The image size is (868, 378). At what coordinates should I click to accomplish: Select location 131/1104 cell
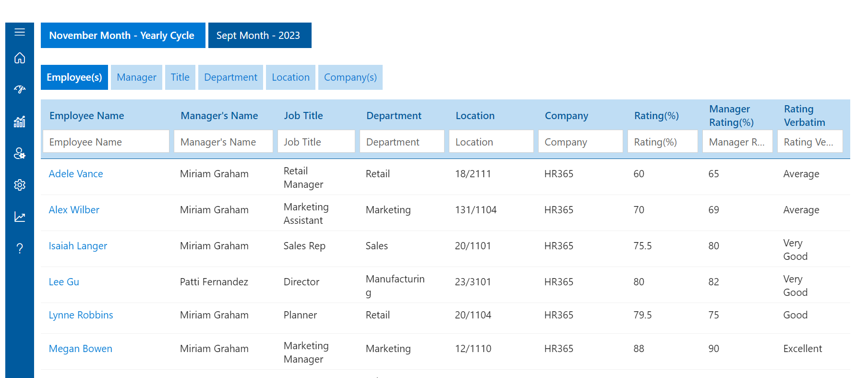click(x=475, y=210)
